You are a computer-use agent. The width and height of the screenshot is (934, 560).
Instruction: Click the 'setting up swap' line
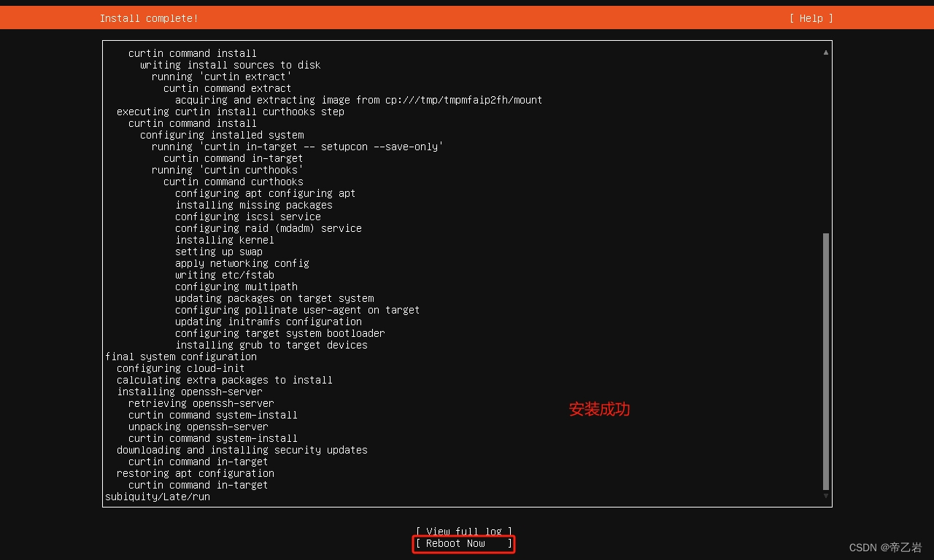(x=219, y=252)
